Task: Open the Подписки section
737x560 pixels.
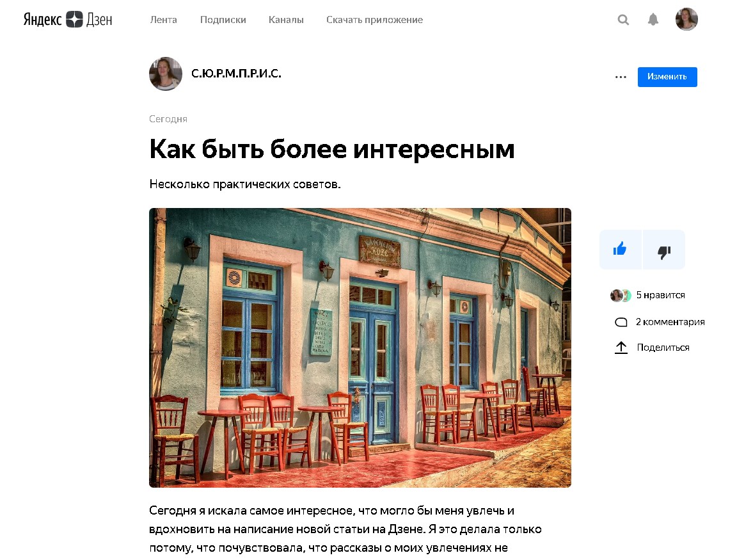Action: coord(223,20)
